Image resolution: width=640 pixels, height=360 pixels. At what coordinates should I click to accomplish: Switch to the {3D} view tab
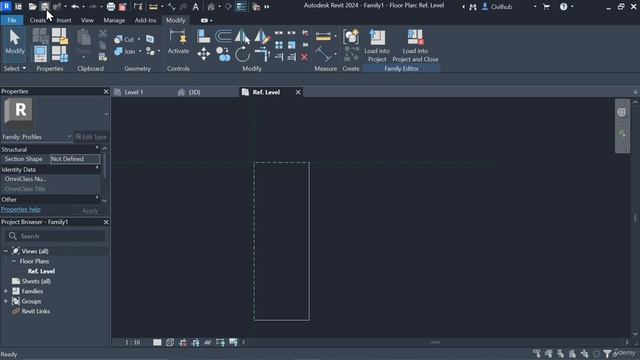[194, 92]
